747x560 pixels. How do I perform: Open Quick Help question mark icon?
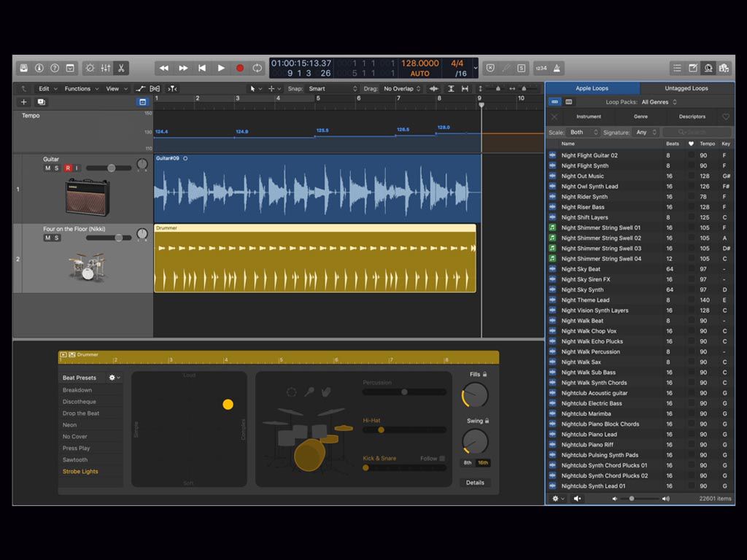tap(55, 68)
